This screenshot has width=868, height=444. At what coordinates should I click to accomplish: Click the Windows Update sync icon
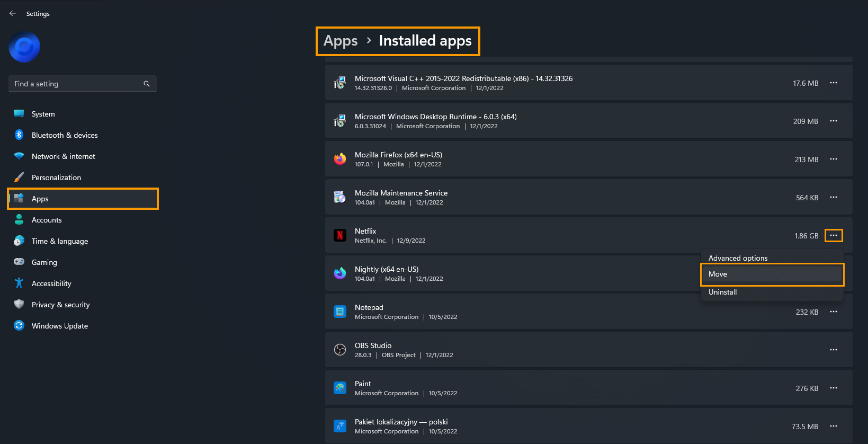[19, 325]
